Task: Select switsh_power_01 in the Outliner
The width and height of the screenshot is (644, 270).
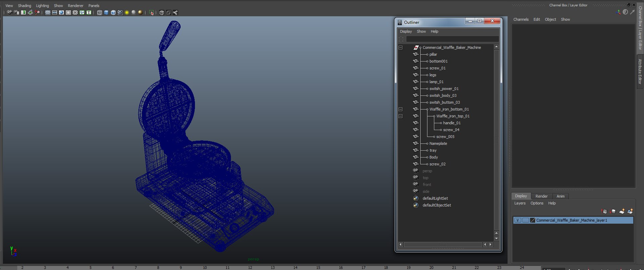Action: point(444,89)
